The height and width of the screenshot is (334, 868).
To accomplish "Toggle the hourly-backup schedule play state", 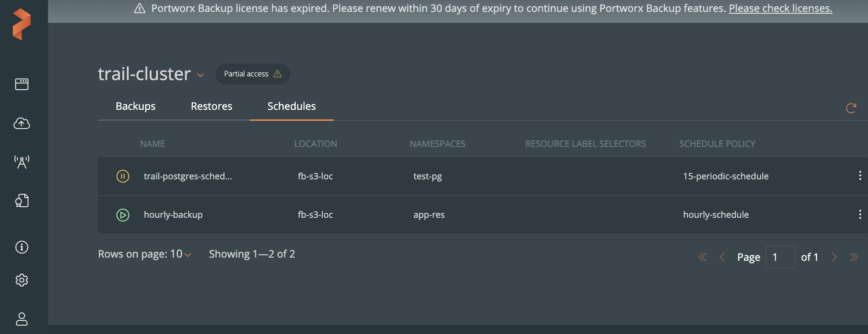I will 123,215.
